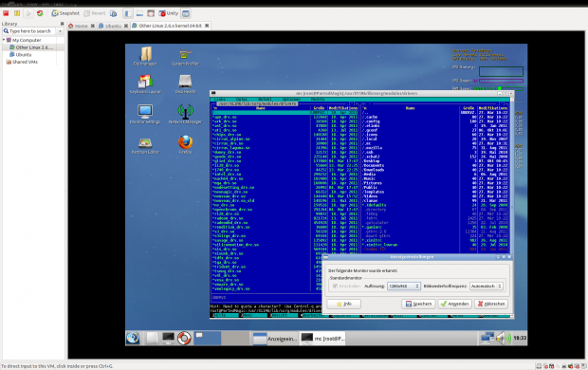Select /Desktop in mc right pane

[x=371, y=161]
